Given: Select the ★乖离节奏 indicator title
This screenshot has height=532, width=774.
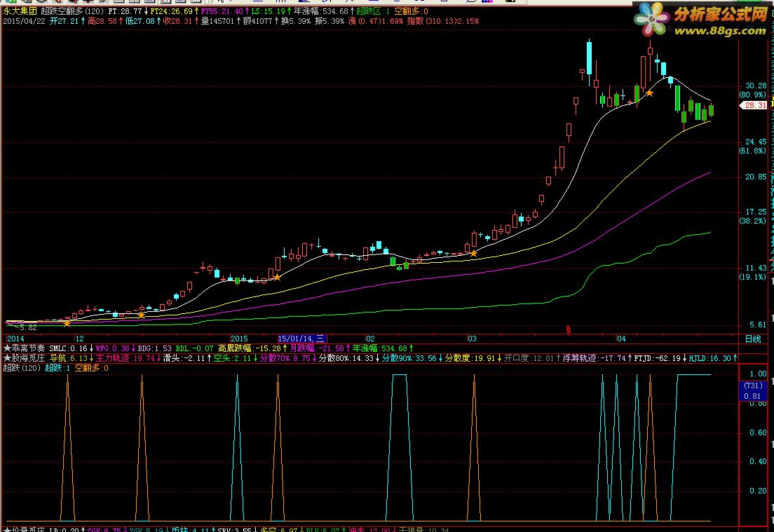Looking at the screenshot, I should [24, 348].
